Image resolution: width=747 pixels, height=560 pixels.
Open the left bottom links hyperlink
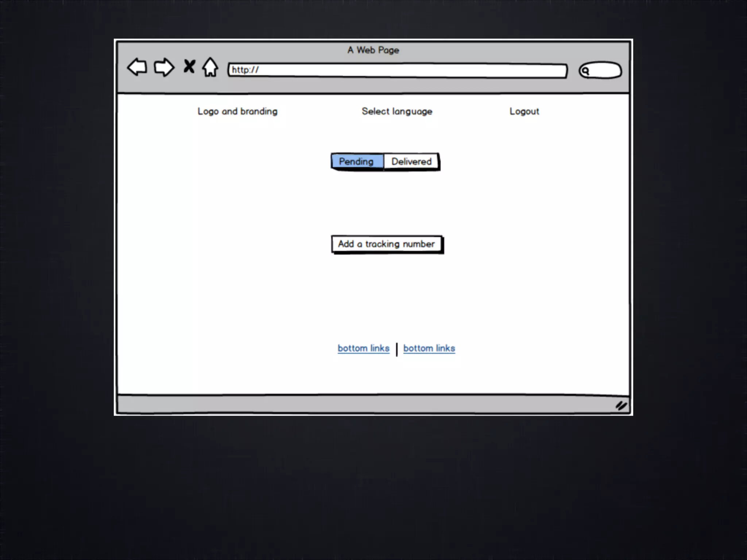(x=363, y=348)
